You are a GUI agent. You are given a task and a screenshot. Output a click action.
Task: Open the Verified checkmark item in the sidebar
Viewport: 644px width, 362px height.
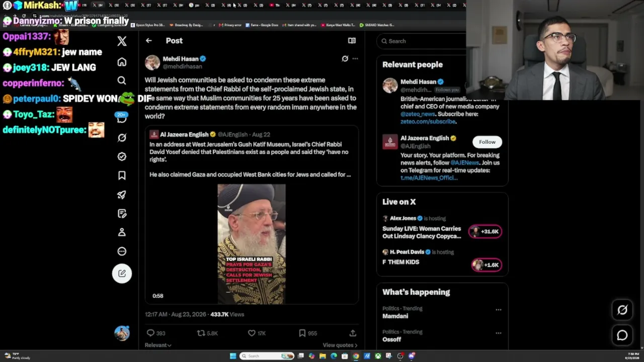pyautogui.click(x=122, y=156)
